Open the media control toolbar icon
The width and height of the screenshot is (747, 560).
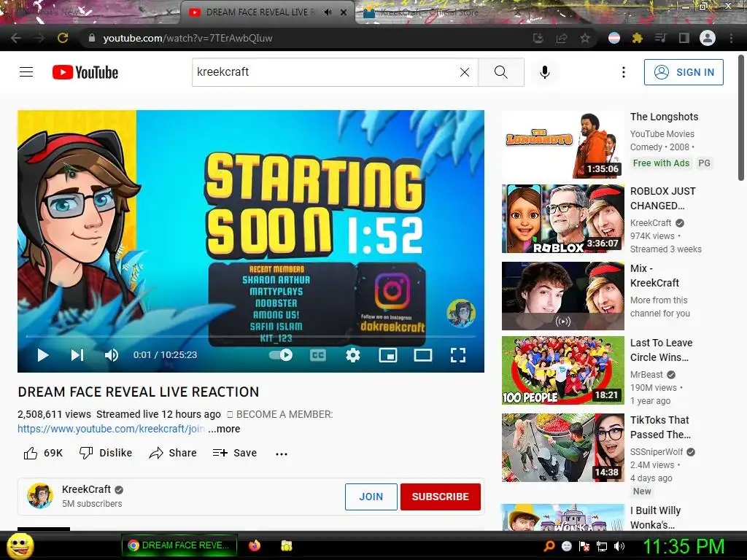tap(661, 38)
